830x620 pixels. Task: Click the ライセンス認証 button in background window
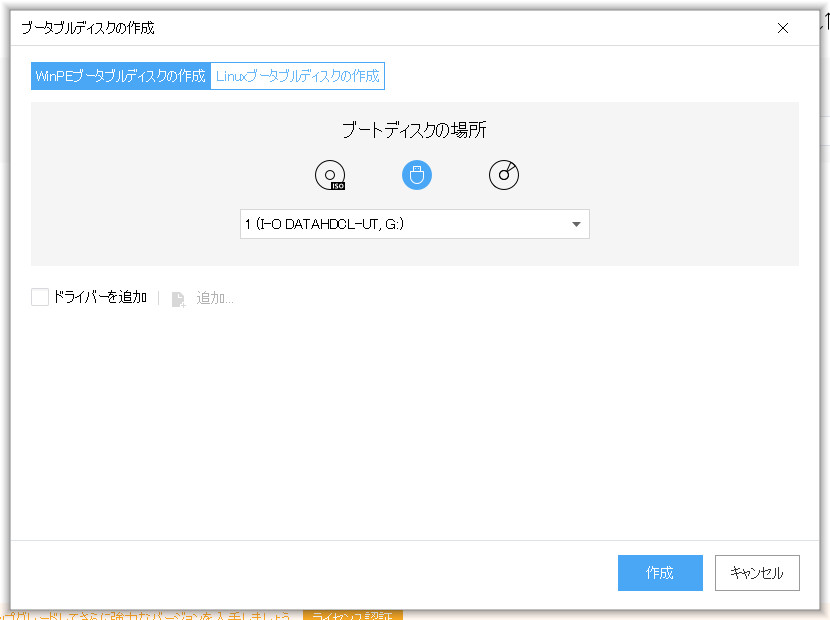353,616
